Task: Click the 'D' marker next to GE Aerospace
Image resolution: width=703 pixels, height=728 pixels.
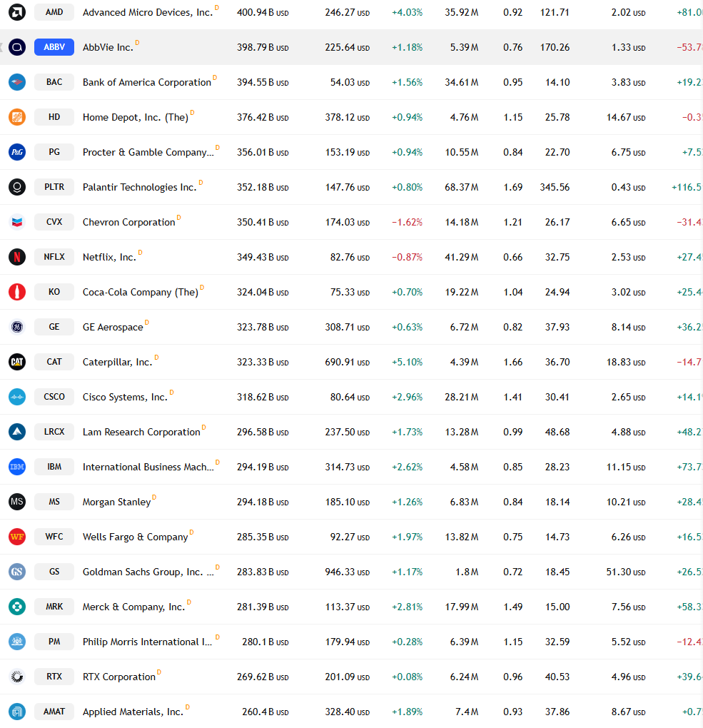Action: tap(147, 322)
